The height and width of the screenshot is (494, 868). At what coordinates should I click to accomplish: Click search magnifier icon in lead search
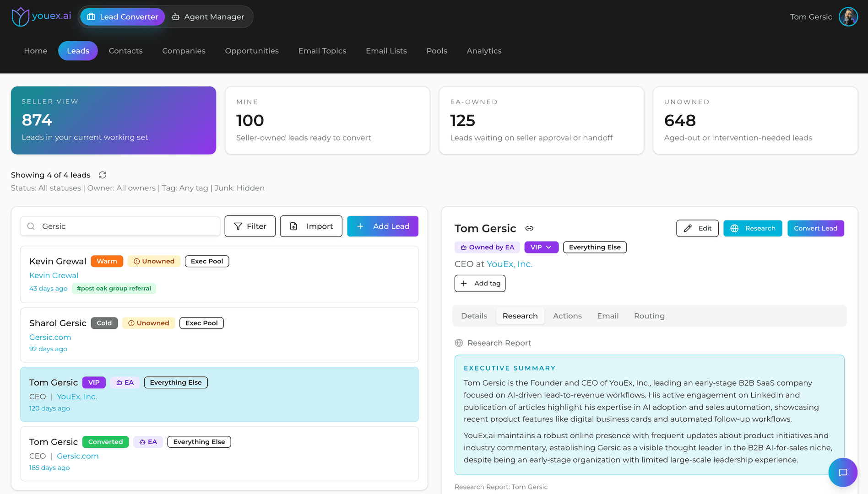[x=31, y=226]
